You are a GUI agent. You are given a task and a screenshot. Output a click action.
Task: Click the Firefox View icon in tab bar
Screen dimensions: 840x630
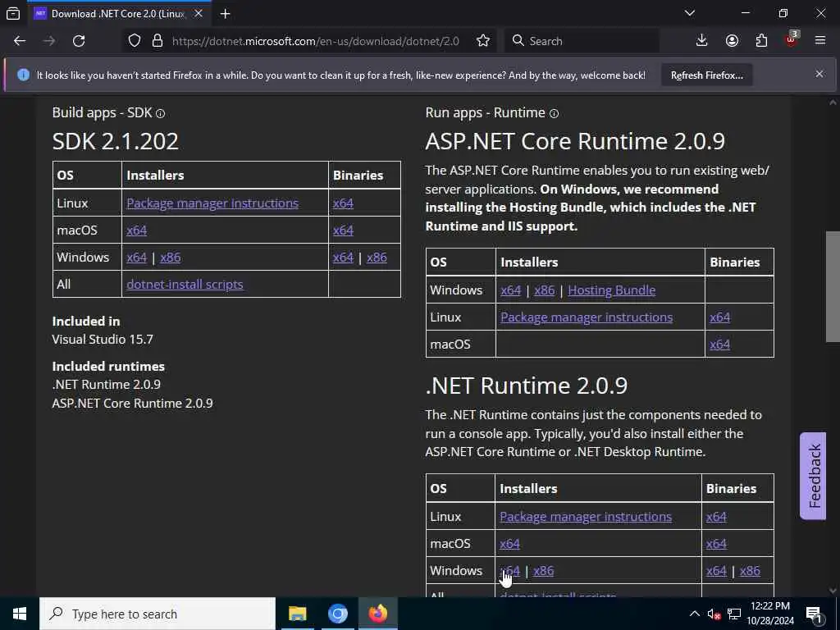point(13,13)
